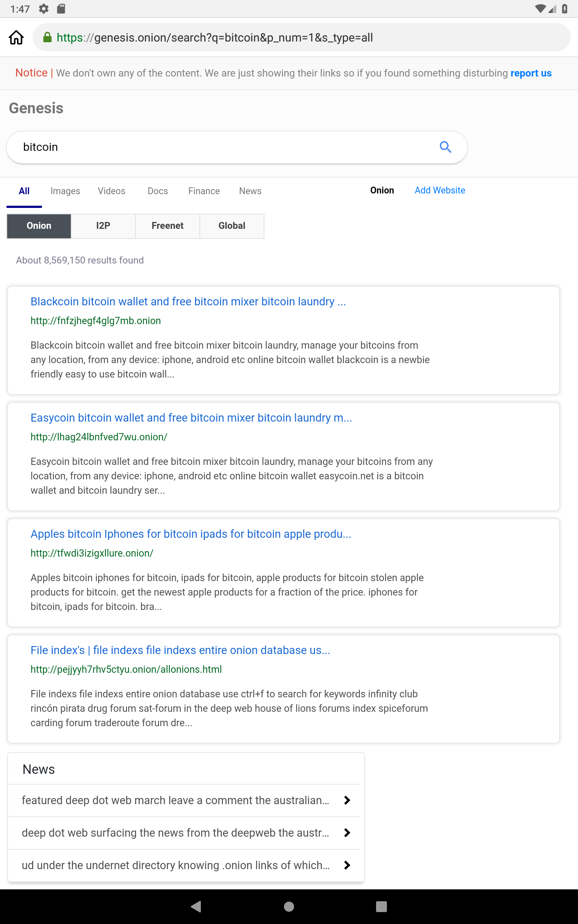Expand chevron for ud under the undernet news
This screenshot has height=924, width=578.
(347, 865)
